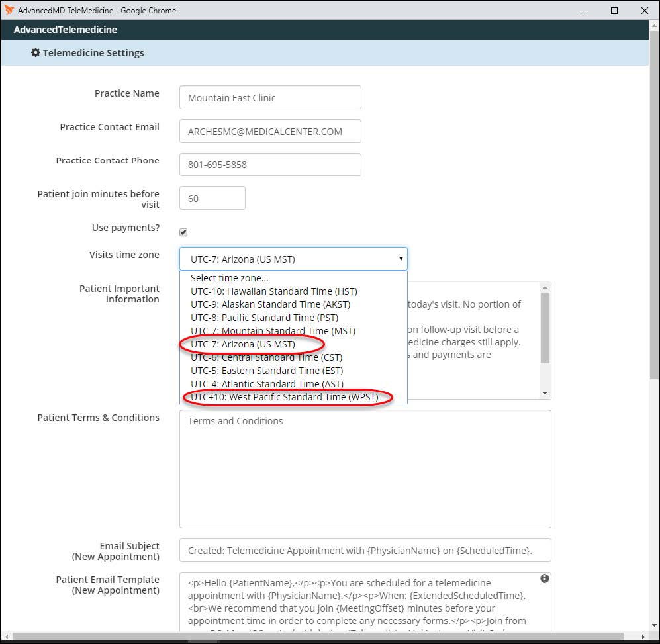
Task: Toggle the Use payments checkbox
Action: pyautogui.click(x=183, y=232)
